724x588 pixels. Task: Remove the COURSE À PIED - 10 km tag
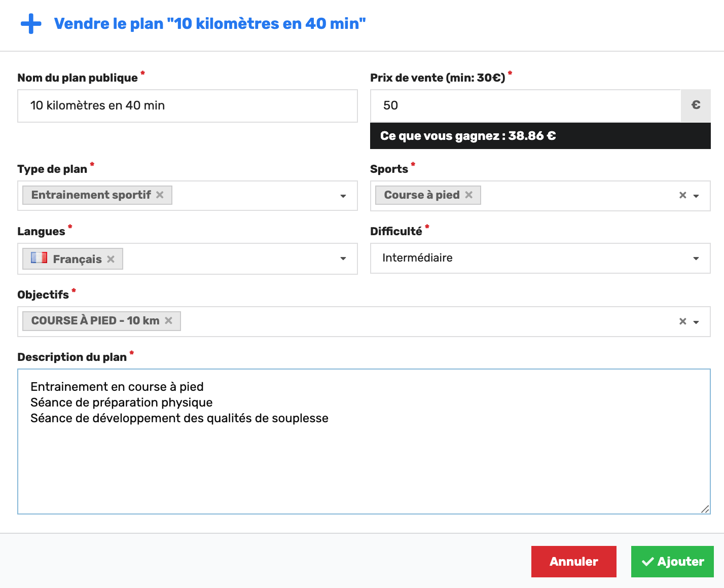(x=168, y=320)
